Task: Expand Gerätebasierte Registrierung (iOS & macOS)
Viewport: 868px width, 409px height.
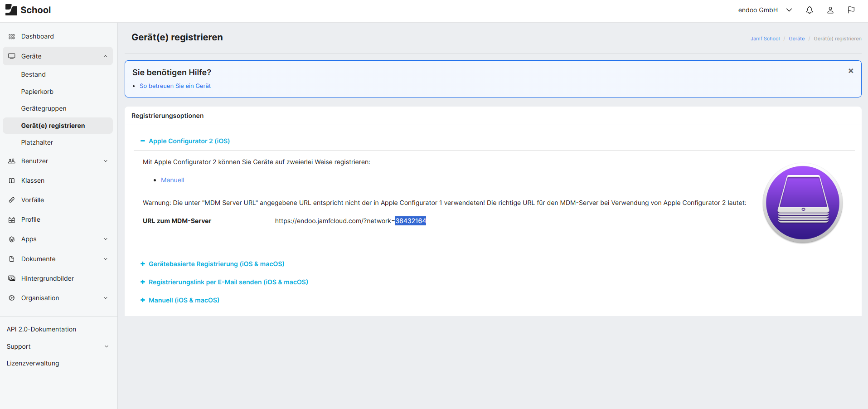Action: [212, 264]
